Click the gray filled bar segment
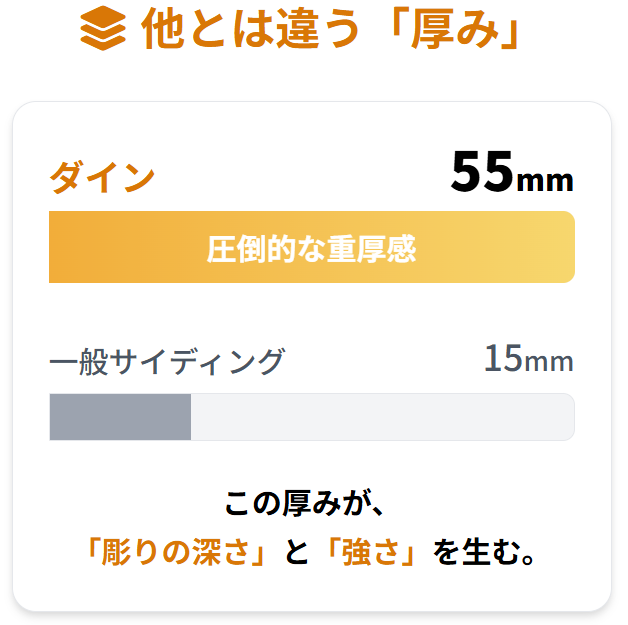This screenshot has width=628, height=625. 120,417
